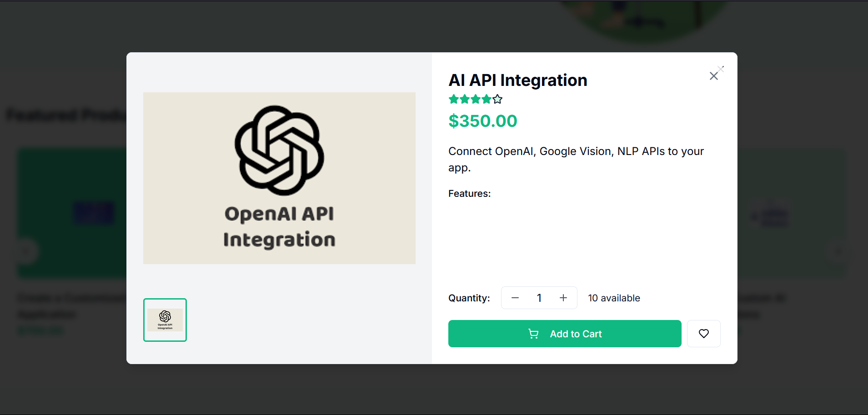Click the main OpenAI API Integration product image

point(279,178)
